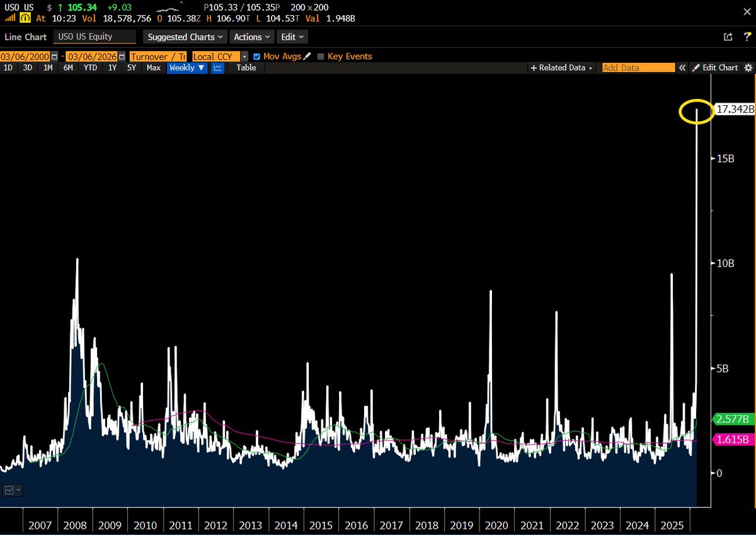
Task: Click the export share icon
Action: (728, 37)
